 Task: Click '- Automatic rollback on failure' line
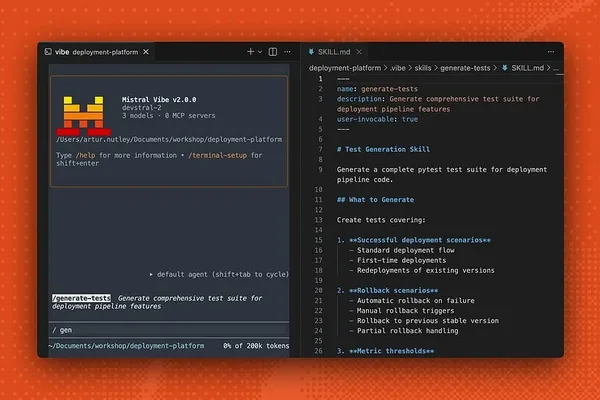[x=412, y=301]
